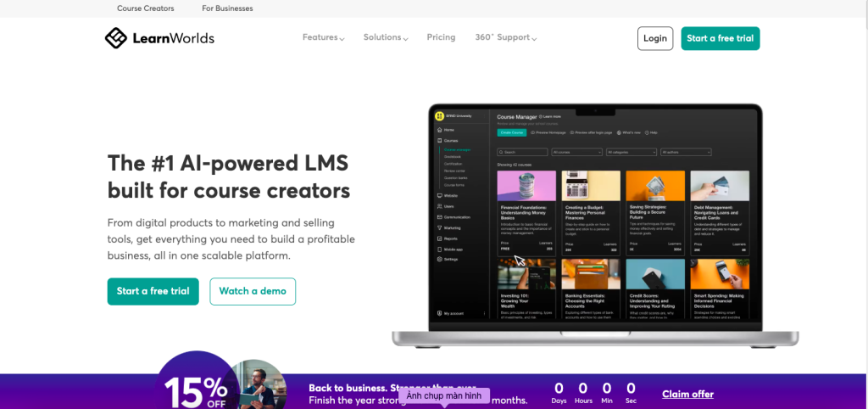Click the Login button
The height and width of the screenshot is (409, 868).
tap(655, 38)
